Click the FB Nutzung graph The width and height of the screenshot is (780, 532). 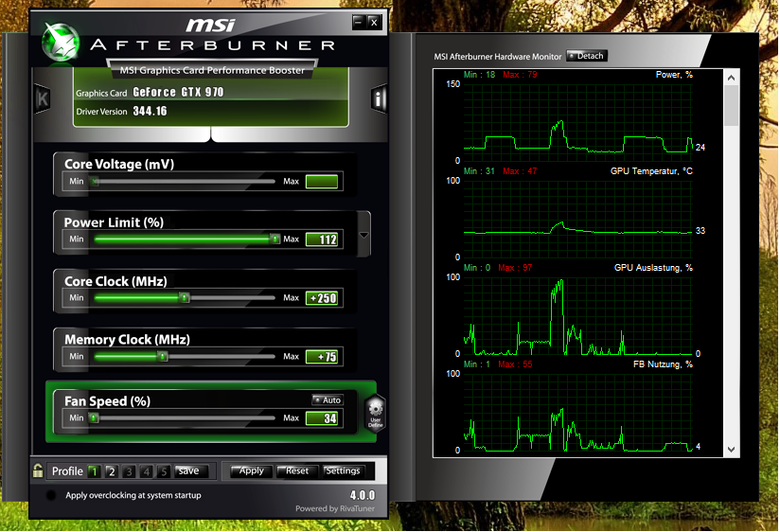pos(577,412)
